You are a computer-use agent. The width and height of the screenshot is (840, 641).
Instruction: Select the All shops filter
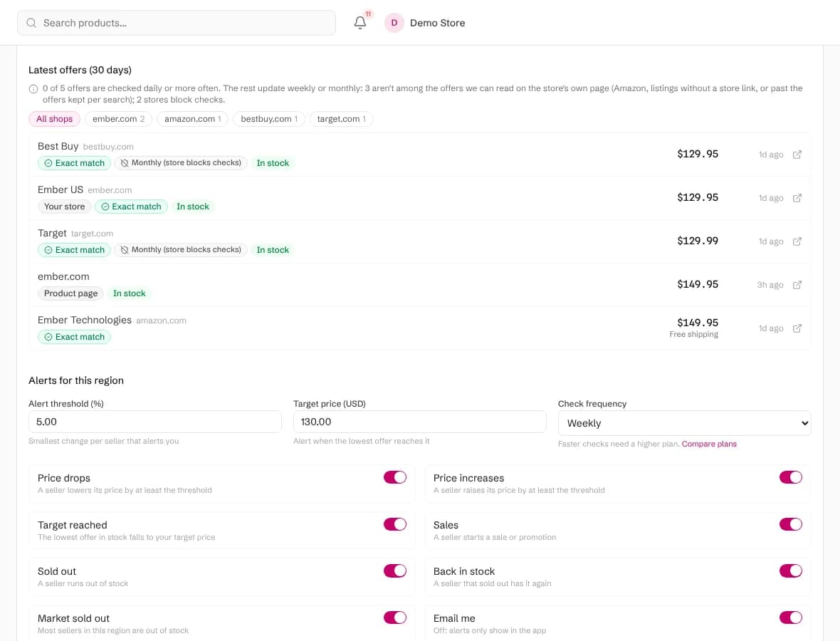pyautogui.click(x=54, y=119)
